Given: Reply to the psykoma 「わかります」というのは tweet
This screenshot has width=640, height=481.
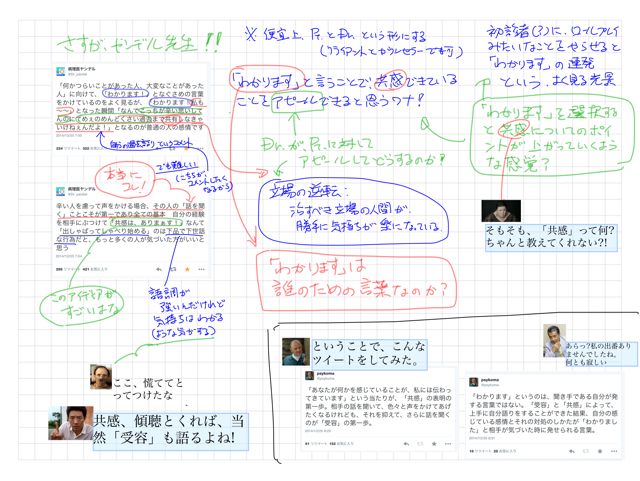Looking at the screenshot, I should click(x=572, y=451).
